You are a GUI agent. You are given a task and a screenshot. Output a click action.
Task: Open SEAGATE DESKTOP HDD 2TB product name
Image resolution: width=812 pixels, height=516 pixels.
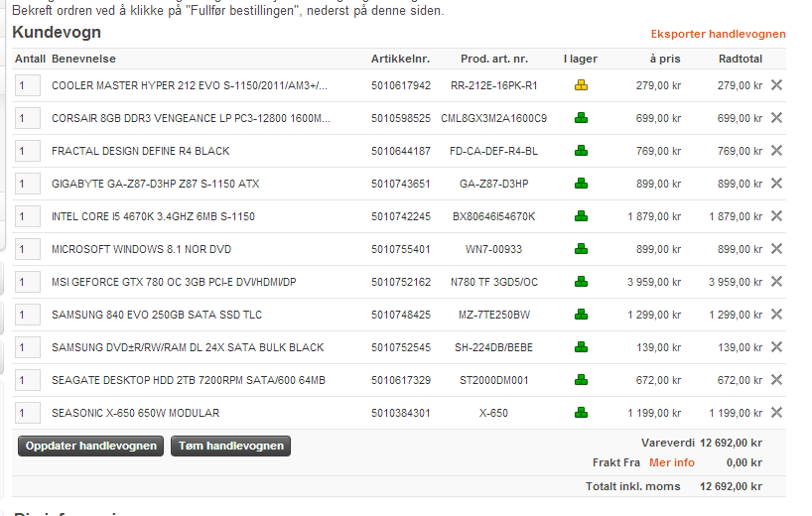point(189,380)
